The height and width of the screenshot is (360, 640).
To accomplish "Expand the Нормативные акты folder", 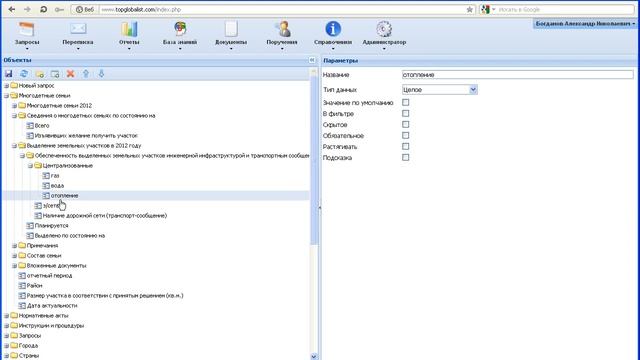I will pos(6,316).
